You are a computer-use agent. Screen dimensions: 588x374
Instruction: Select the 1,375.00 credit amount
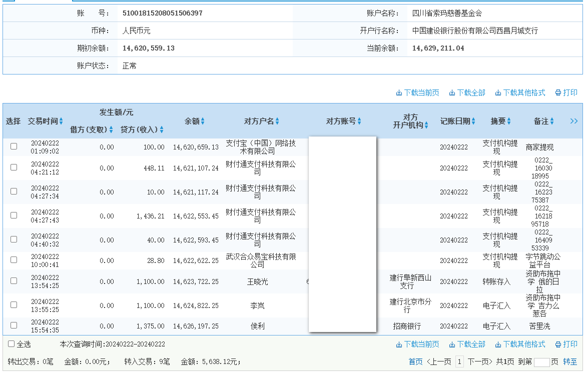coord(150,326)
